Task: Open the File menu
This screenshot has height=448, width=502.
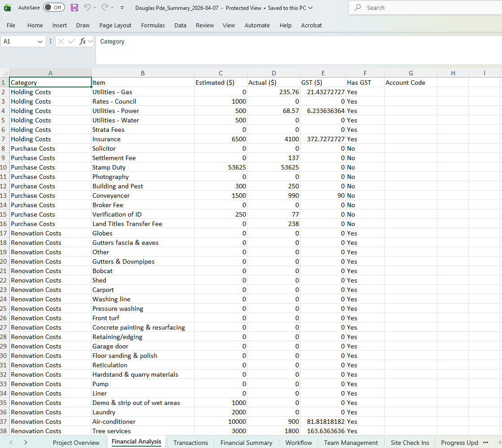Action: [11, 25]
